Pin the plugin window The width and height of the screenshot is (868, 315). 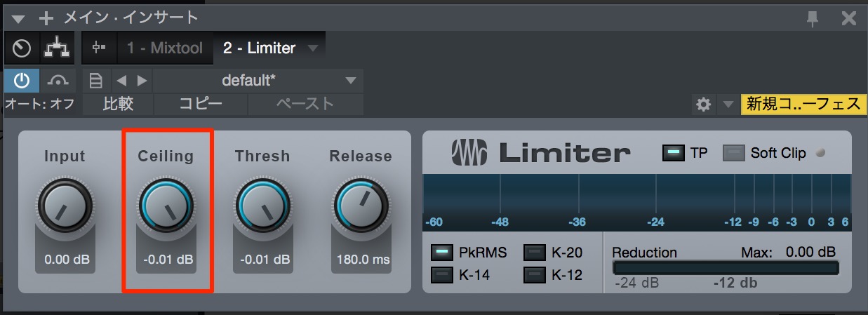813,18
